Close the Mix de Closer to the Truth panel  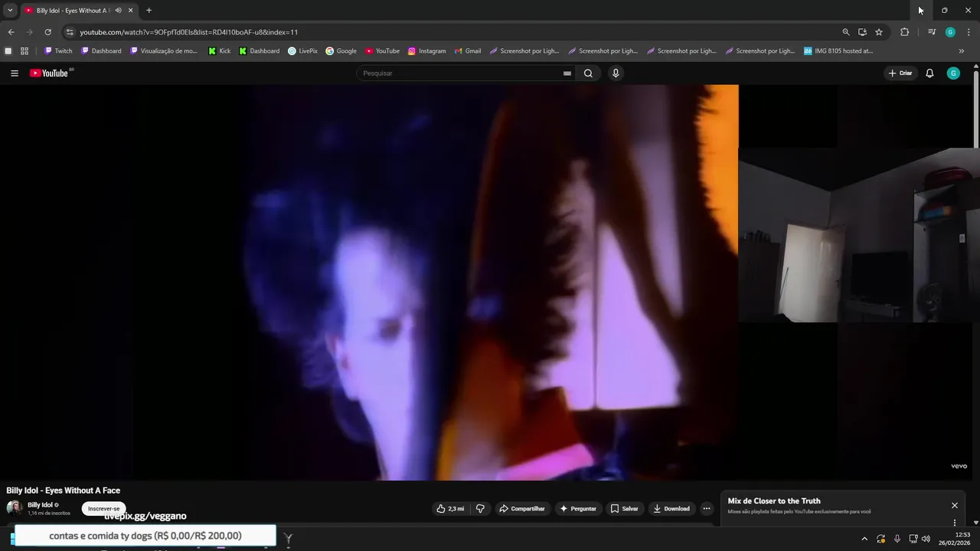pyautogui.click(x=955, y=505)
